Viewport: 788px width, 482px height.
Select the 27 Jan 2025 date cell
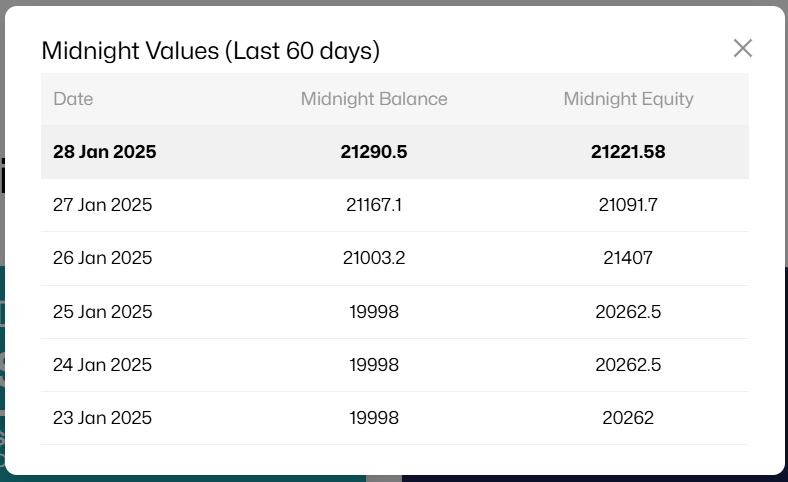102,205
